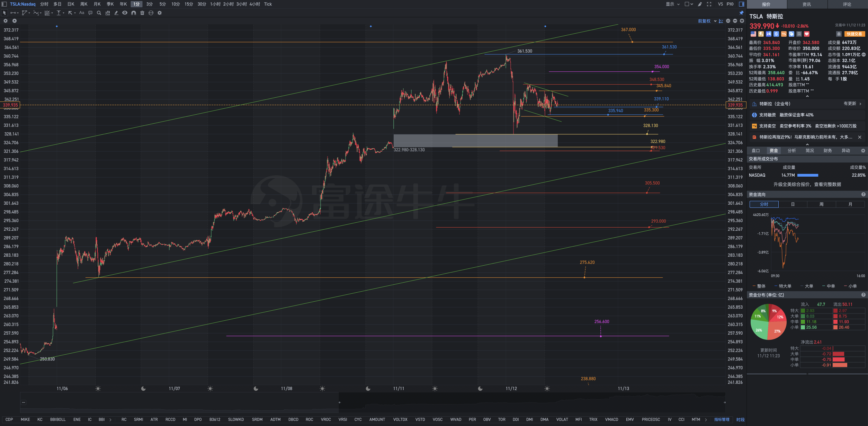This screenshot has height=426, width=868.
Task: Click the fullscreen expand icon
Action: [709, 4]
